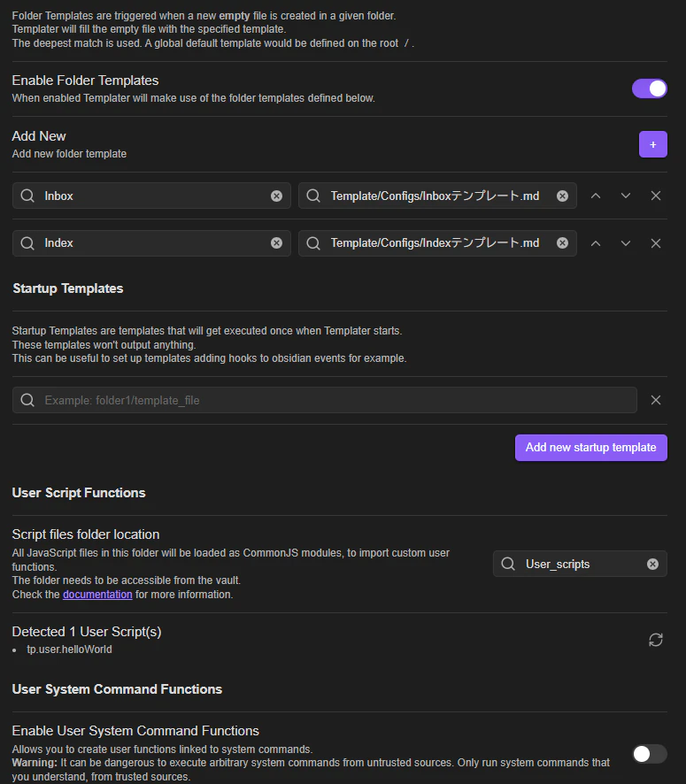Click the User System Command Functions heading

tap(117, 689)
